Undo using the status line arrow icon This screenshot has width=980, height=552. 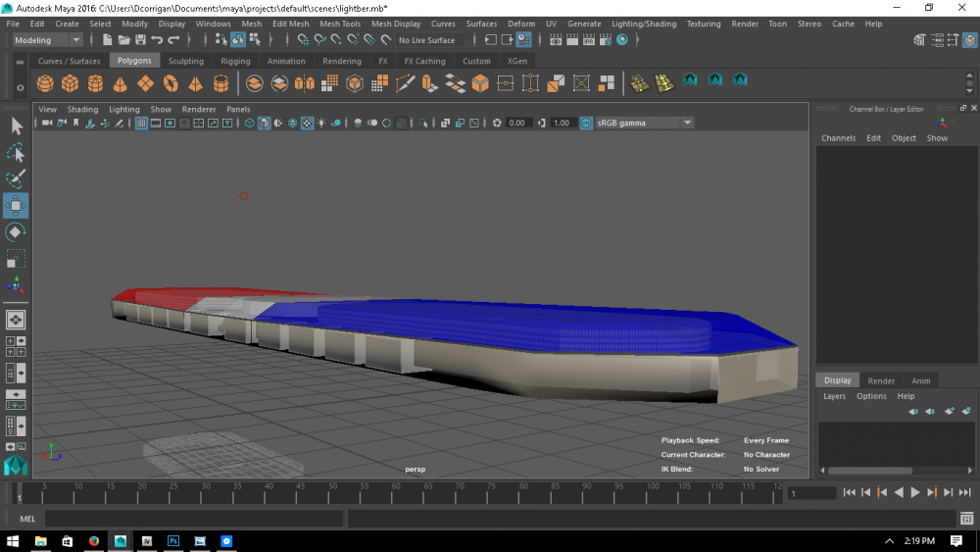coord(157,40)
